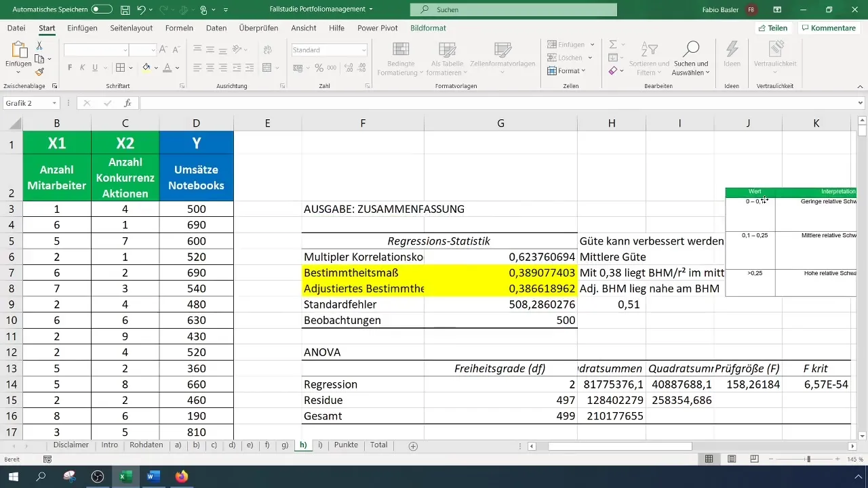Click the Windows Start button
The width and height of the screenshot is (868, 488).
[x=14, y=476]
